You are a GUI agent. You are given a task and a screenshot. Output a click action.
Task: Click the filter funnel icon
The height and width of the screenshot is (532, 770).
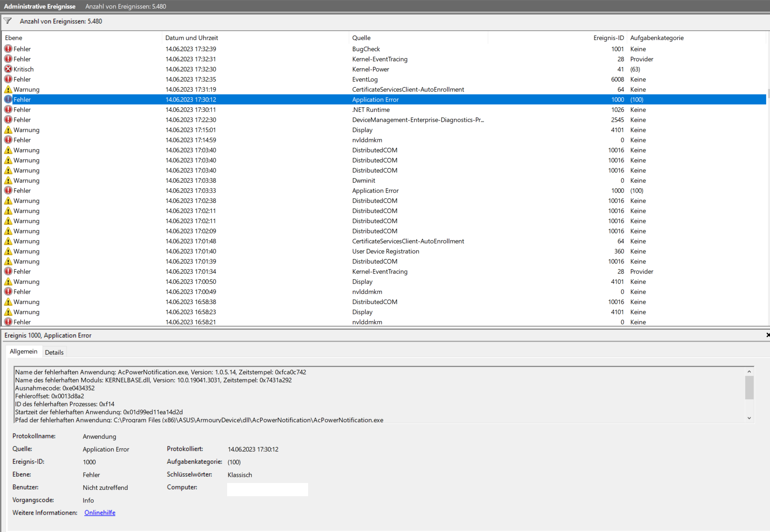tap(8, 21)
